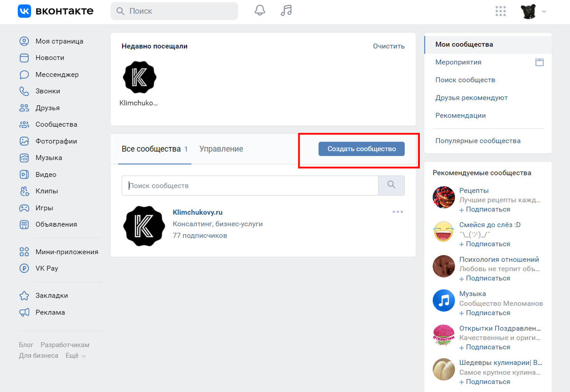Click the Новости sidebar icon

(24, 58)
